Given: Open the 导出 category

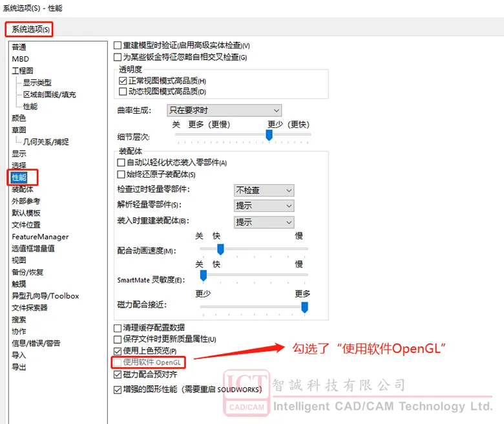Looking at the screenshot, I should pyautogui.click(x=19, y=367).
